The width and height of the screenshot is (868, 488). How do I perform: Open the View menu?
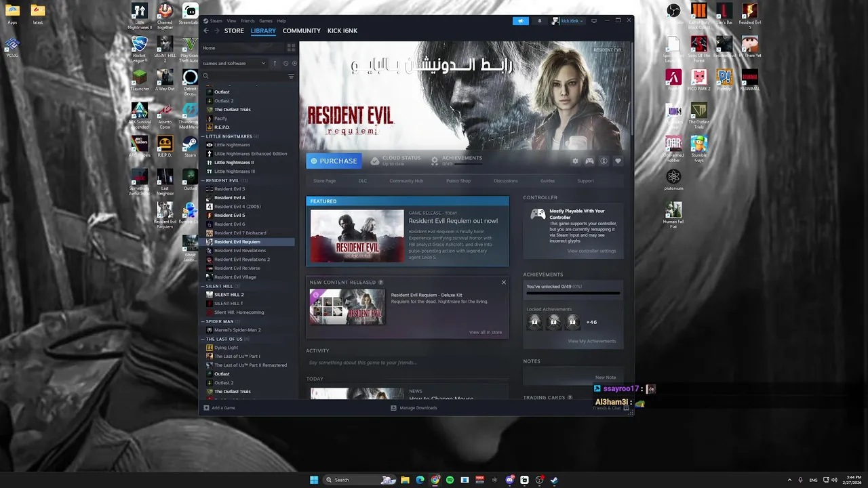pos(231,21)
